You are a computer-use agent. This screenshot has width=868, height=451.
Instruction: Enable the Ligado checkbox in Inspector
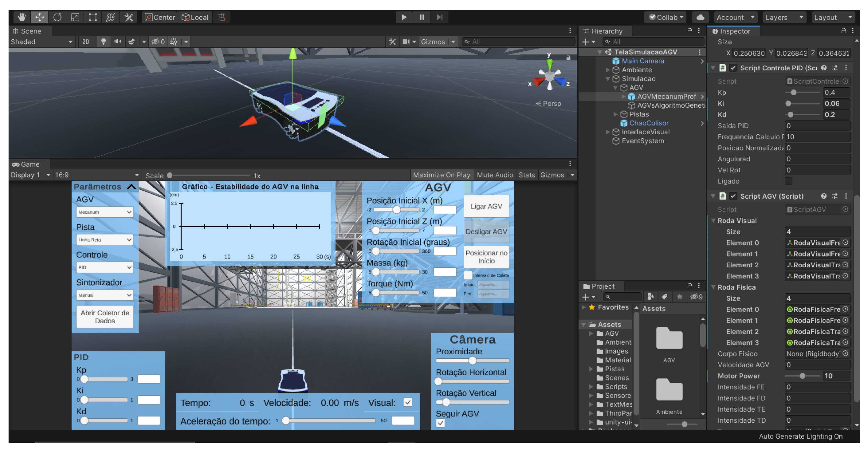(x=789, y=181)
